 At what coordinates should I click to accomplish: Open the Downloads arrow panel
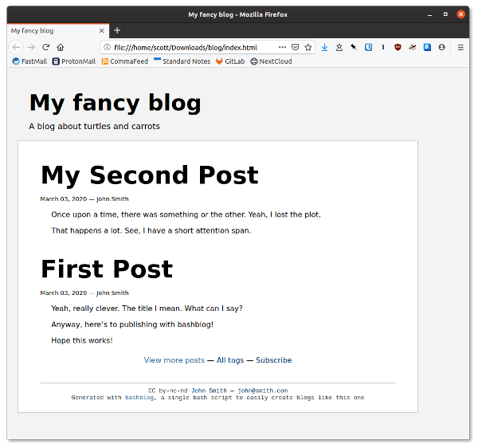[325, 47]
